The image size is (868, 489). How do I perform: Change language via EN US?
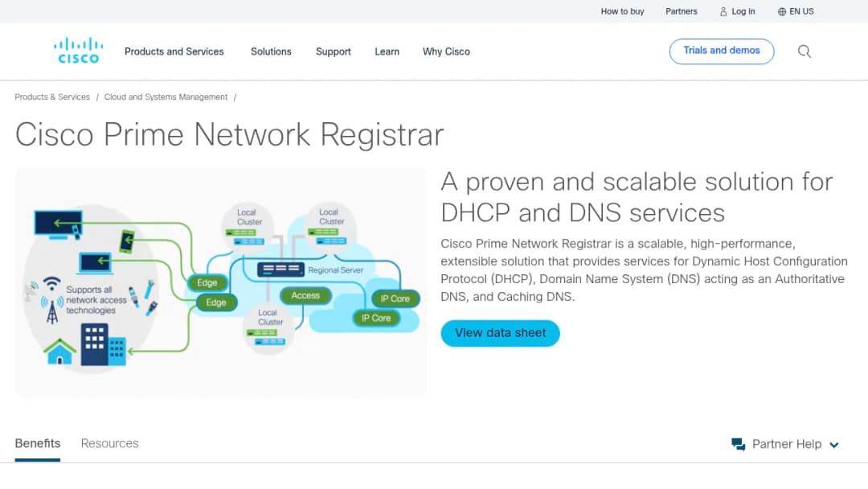pyautogui.click(x=801, y=11)
